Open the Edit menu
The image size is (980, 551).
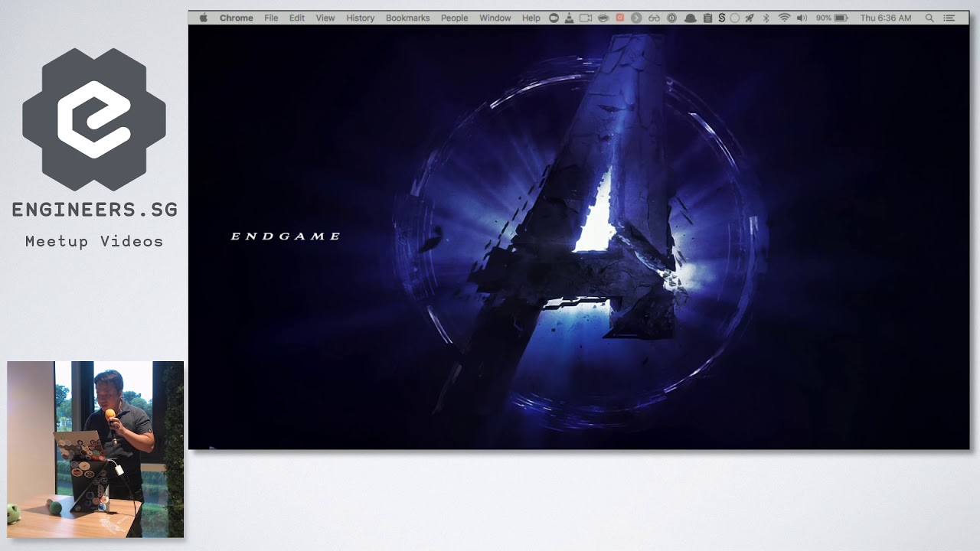point(297,18)
